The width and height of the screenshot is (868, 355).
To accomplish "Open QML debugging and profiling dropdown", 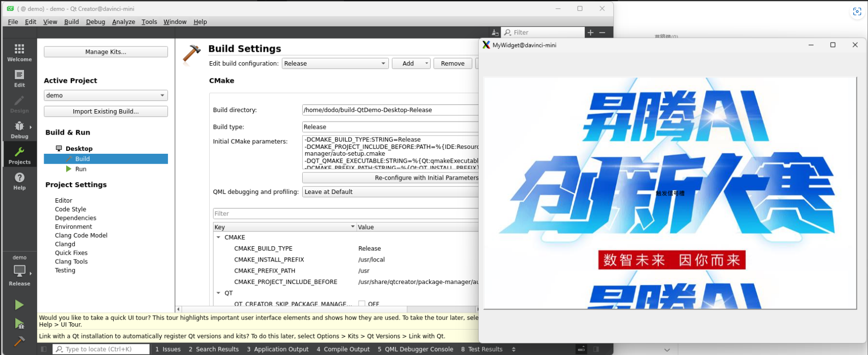I will click(x=390, y=192).
